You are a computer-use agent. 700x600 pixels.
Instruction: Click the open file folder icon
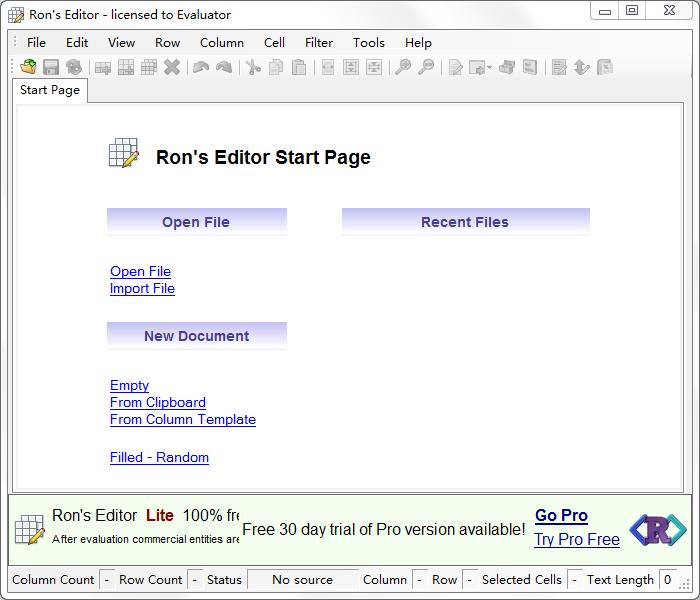pos(28,67)
